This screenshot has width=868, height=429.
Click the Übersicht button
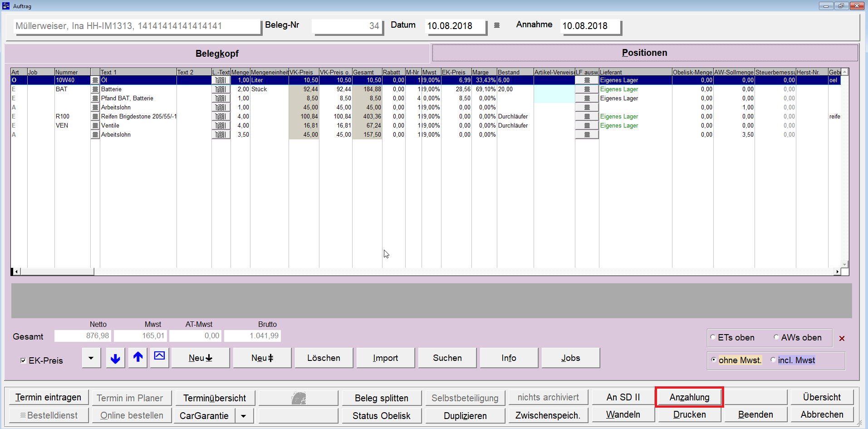(822, 397)
